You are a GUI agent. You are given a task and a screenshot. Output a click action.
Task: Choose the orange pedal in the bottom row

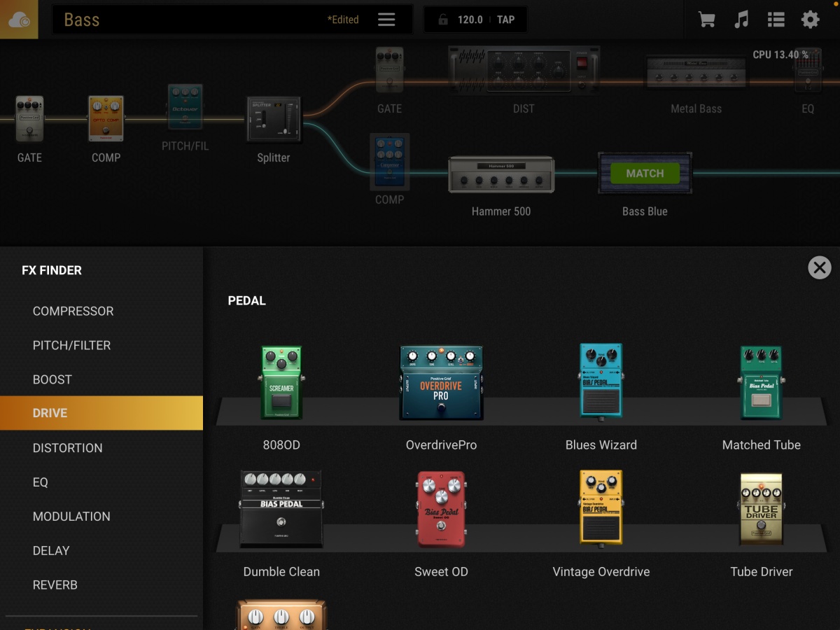click(281, 615)
